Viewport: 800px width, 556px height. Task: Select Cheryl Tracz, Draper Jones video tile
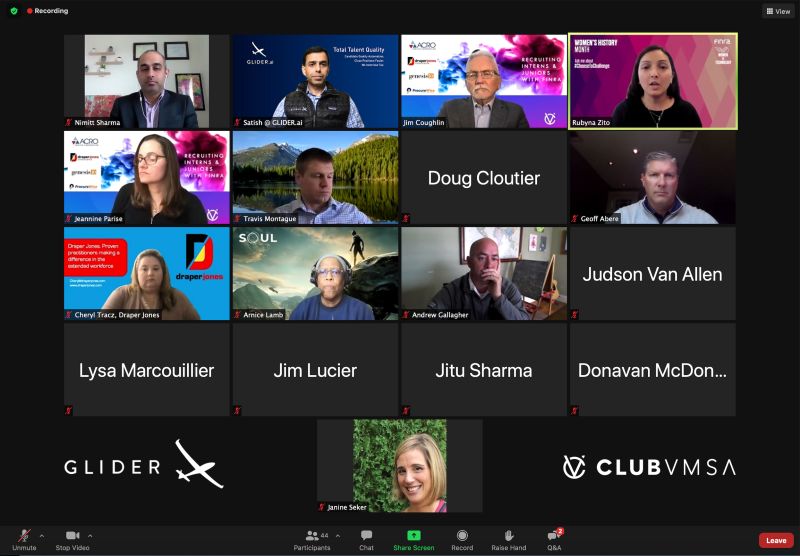[x=147, y=273]
